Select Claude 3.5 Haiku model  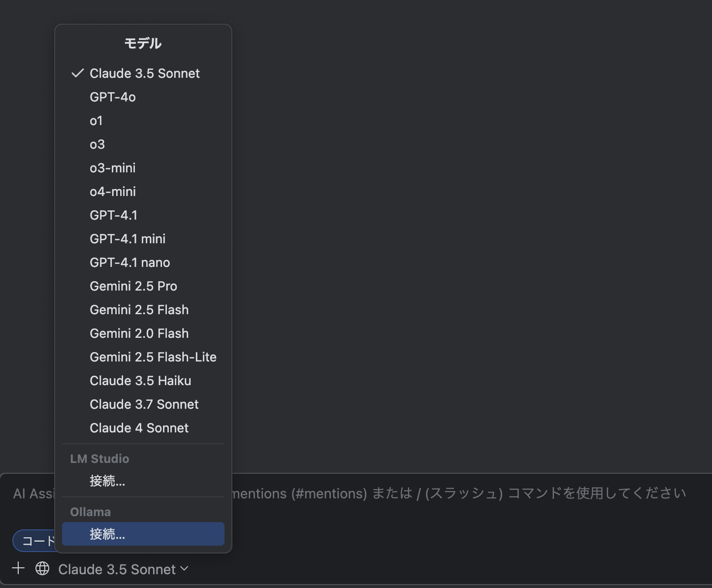pos(140,380)
